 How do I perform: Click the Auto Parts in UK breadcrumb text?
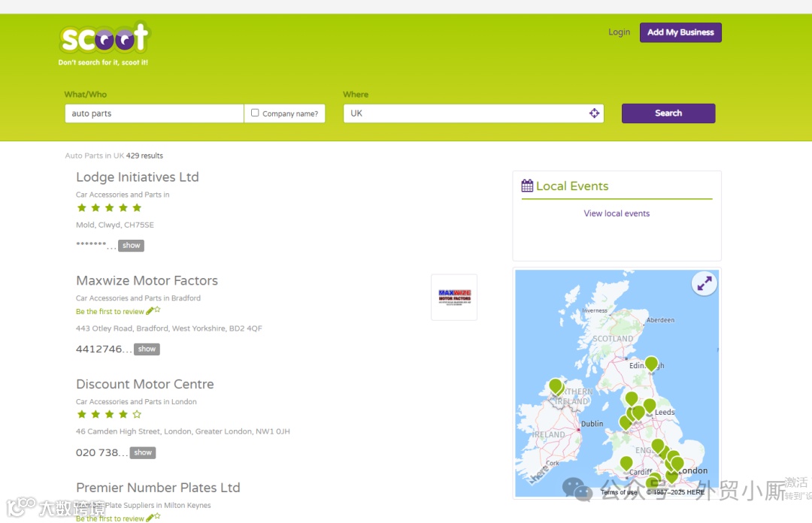(95, 156)
